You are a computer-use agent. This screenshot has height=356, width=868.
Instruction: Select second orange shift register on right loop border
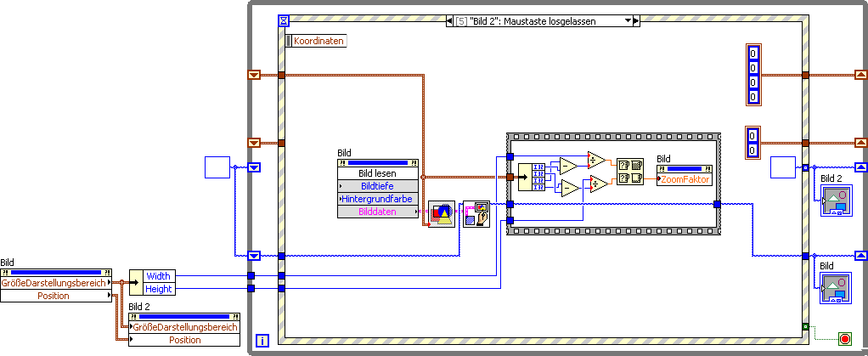pyautogui.click(x=861, y=143)
